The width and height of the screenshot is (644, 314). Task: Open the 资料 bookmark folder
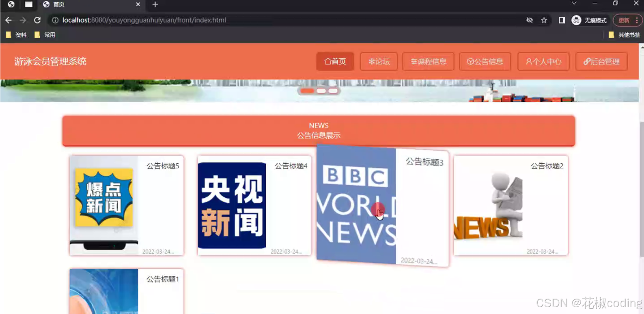[16, 35]
